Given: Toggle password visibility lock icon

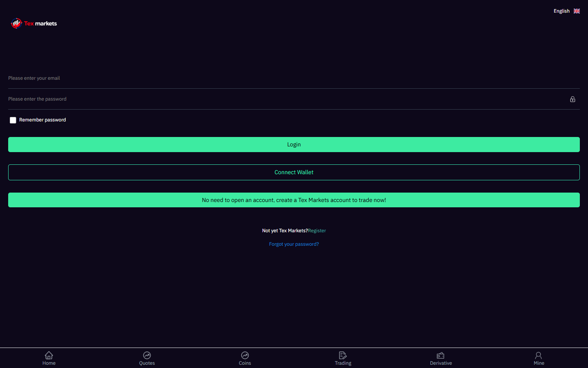Looking at the screenshot, I should pyautogui.click(x=572, y=99).
